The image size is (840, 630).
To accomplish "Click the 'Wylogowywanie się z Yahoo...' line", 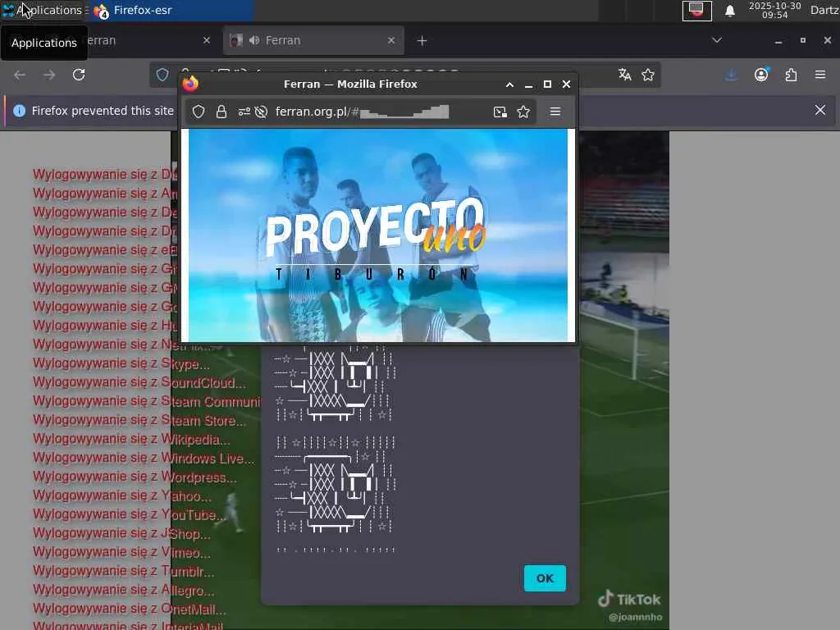I will [x=122, y=496].
